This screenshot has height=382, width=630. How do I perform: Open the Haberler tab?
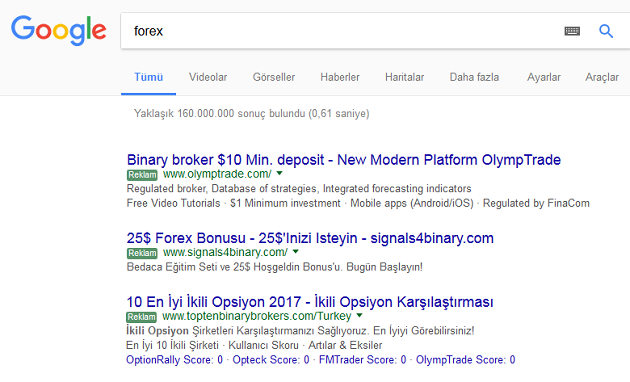[340, 77]
